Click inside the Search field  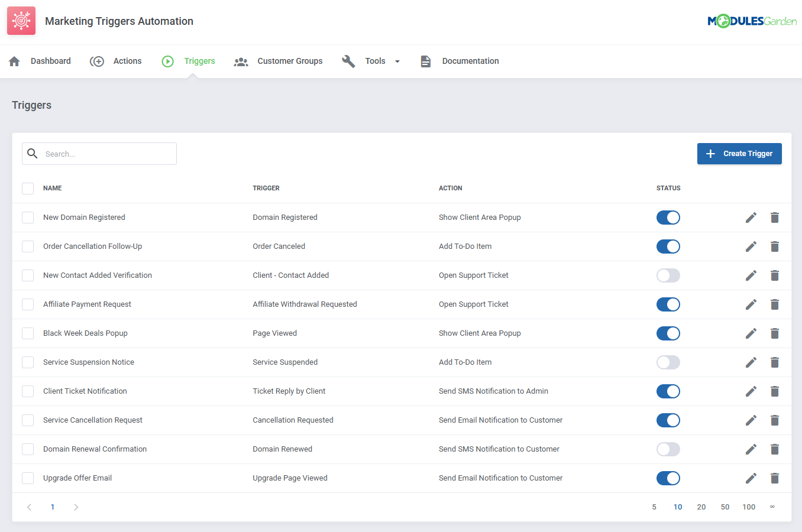tap(99, 153)
